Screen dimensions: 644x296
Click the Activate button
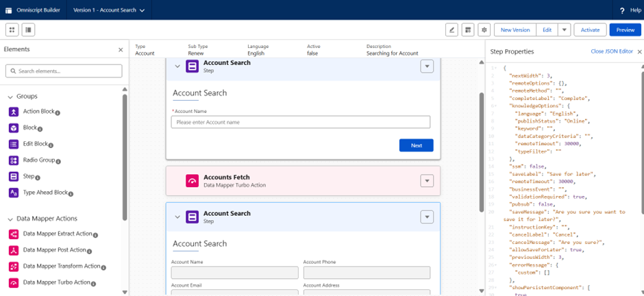[x=590, y=30]
